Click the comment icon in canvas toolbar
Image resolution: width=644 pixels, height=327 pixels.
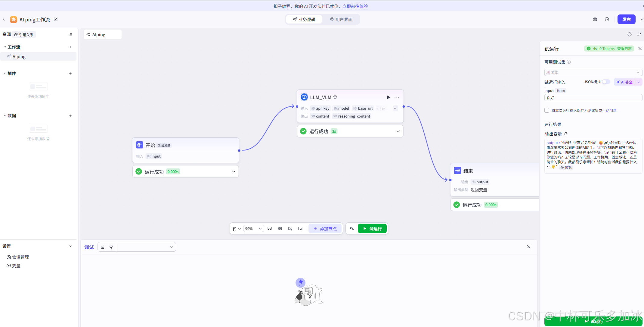tap(270, 228)
